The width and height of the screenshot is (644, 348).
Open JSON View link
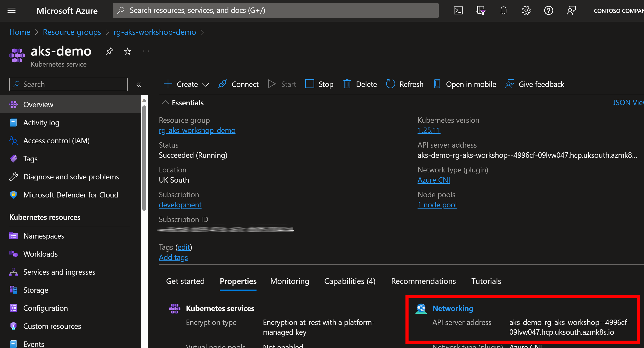pos(628,103)
